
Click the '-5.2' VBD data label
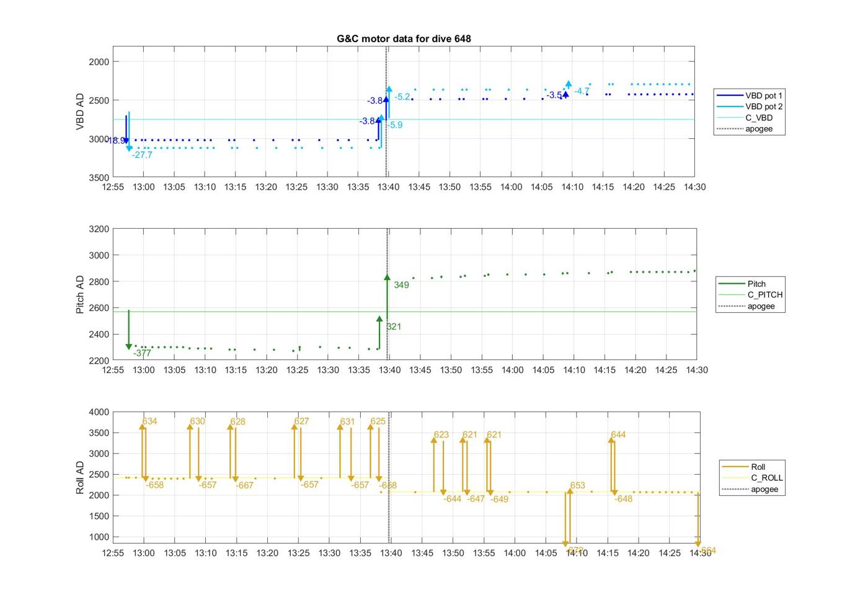click(x=402, y=97)
